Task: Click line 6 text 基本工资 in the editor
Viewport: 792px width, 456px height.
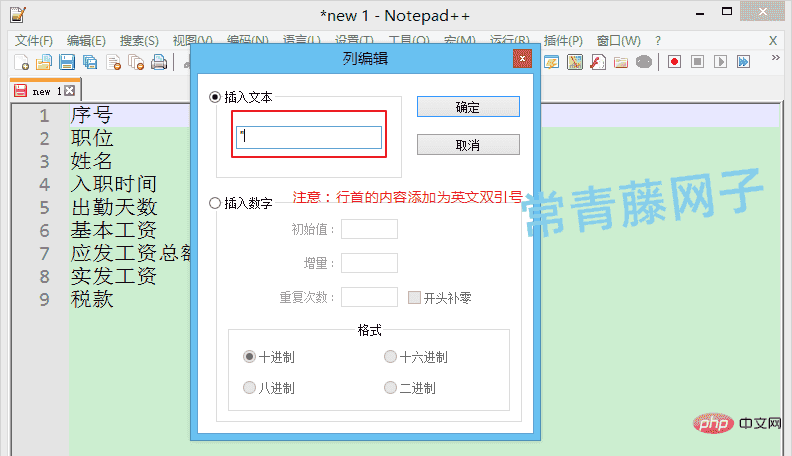Action: pyautogui.click(x=114, y=230)
